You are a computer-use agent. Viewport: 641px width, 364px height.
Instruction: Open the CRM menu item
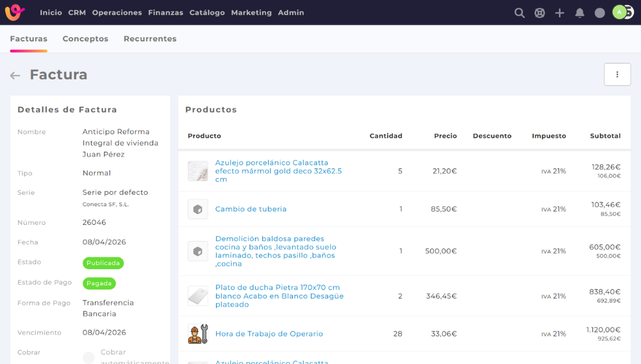click(77, 13)
